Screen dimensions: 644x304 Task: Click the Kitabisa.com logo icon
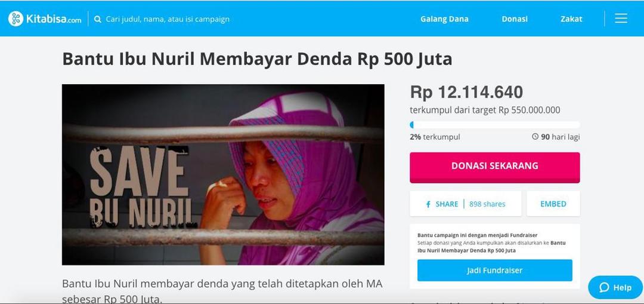pos(16,19)
